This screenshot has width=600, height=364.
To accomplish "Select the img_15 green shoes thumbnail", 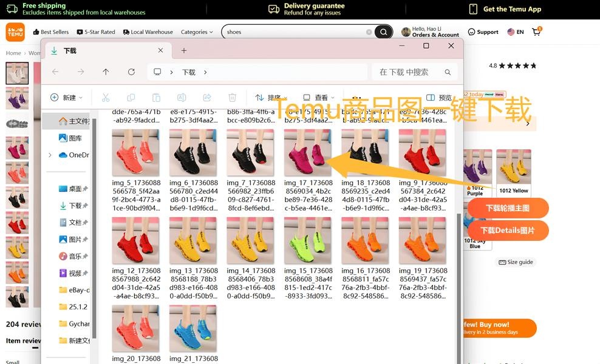I will [x=308, y=240].
